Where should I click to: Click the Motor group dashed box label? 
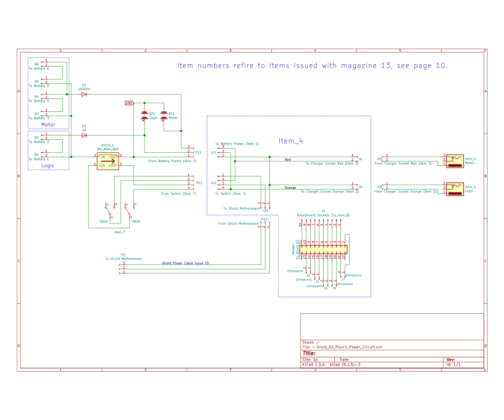coord(48,124)
